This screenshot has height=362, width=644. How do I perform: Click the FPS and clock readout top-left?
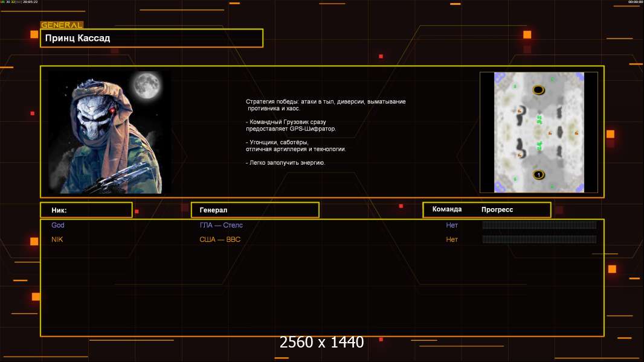pos(19,2)
